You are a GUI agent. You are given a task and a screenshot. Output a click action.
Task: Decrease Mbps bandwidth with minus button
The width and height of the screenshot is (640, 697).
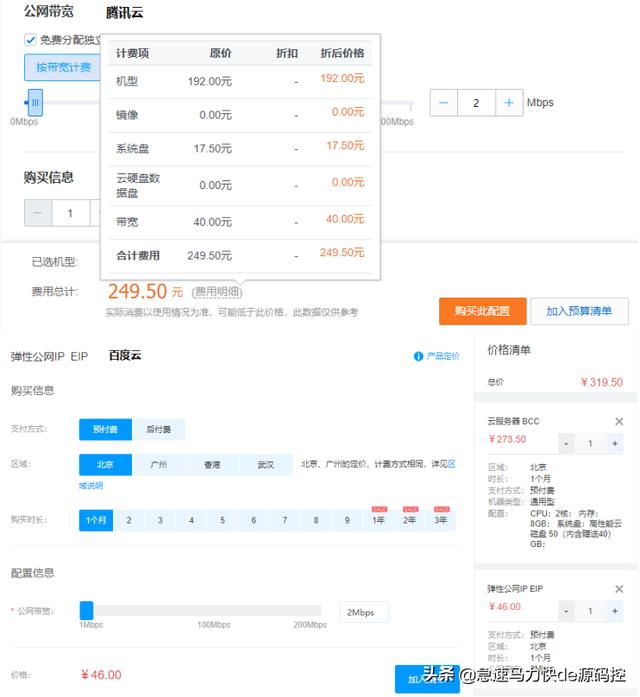[x=444, y=103]
